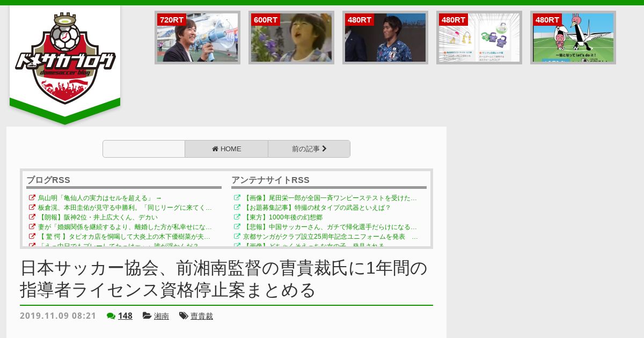Go to HOME via the navigation button
The width and height of the screenshot is (644, 338).
[226, 149]
